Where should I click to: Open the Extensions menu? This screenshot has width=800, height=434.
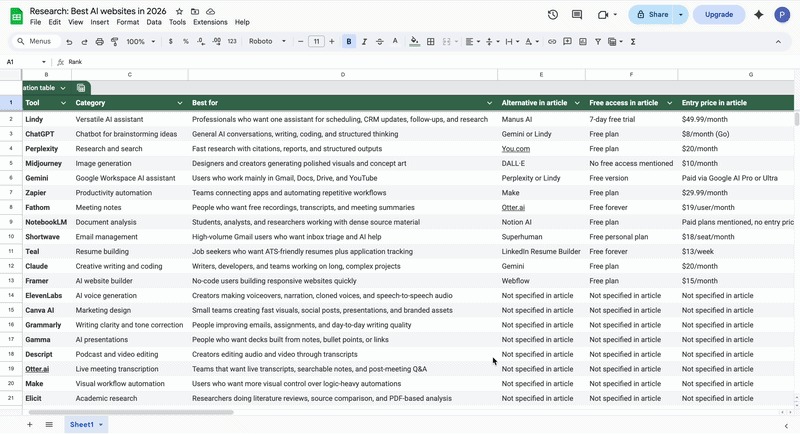pos(210,22)
